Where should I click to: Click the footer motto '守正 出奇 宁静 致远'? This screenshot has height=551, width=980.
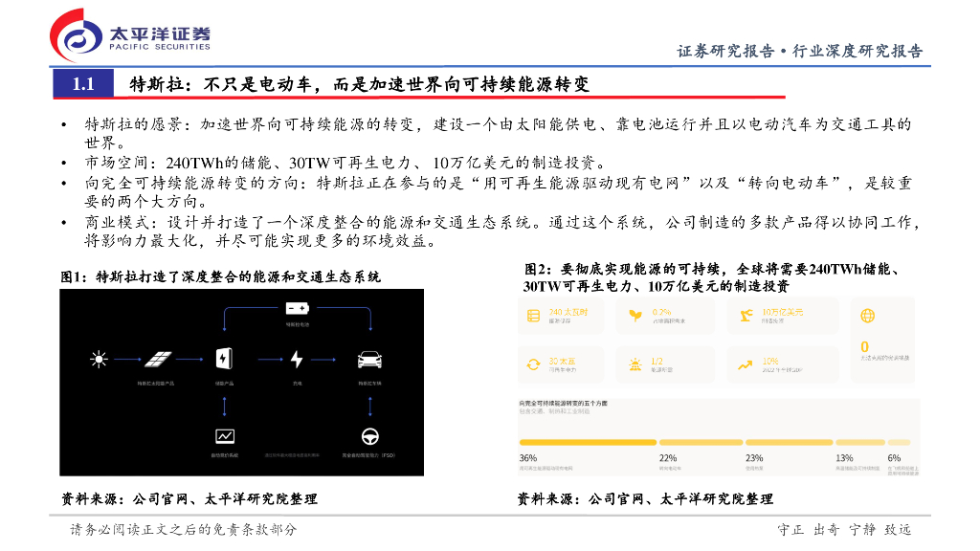coord(844,530)
